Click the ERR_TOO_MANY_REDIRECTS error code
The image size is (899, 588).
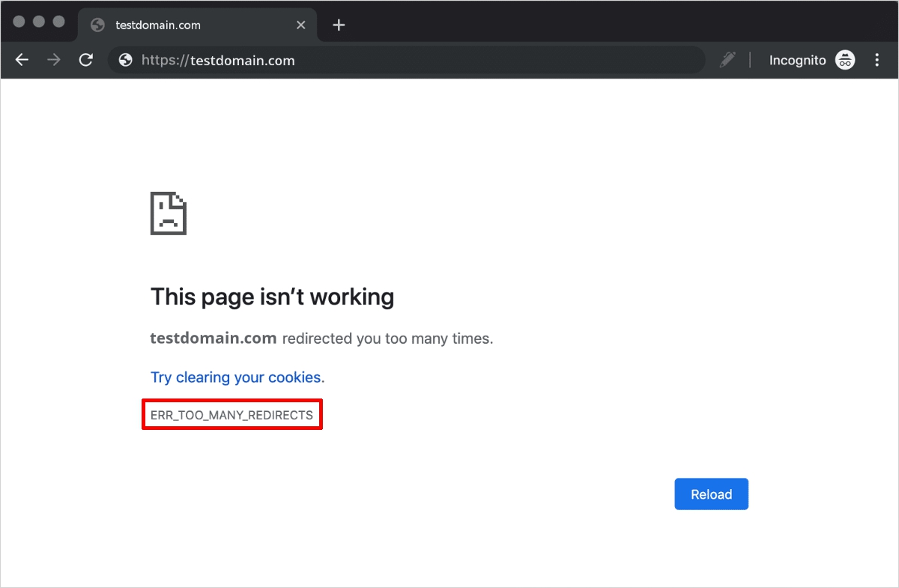click(x=231, y=414)
